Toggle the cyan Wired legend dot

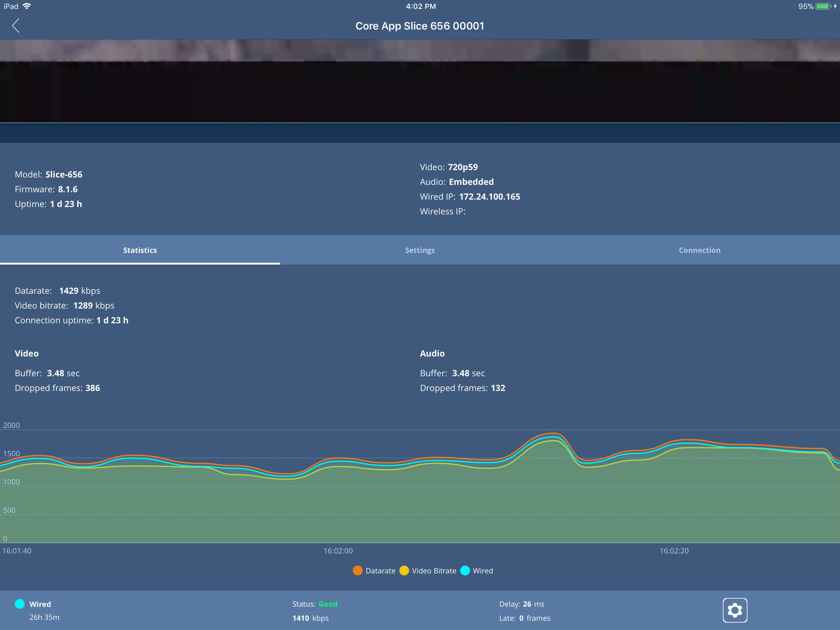point(465,570)
